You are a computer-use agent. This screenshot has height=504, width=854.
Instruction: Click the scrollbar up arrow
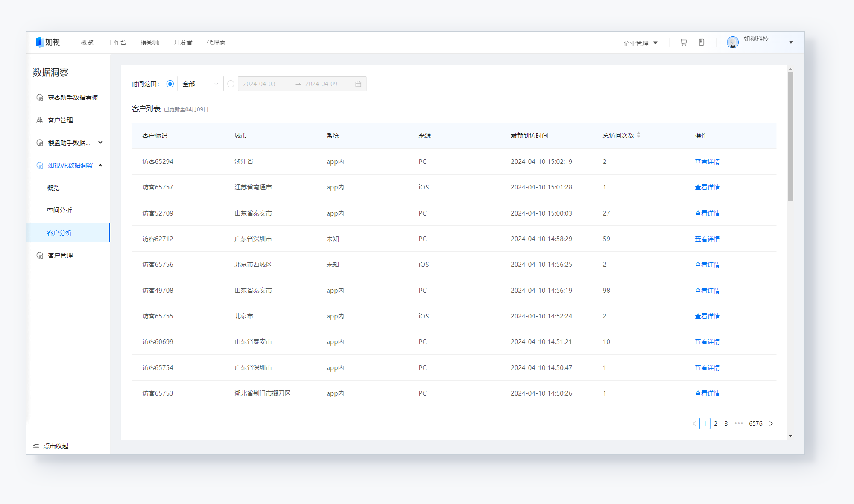click(790, 69)
